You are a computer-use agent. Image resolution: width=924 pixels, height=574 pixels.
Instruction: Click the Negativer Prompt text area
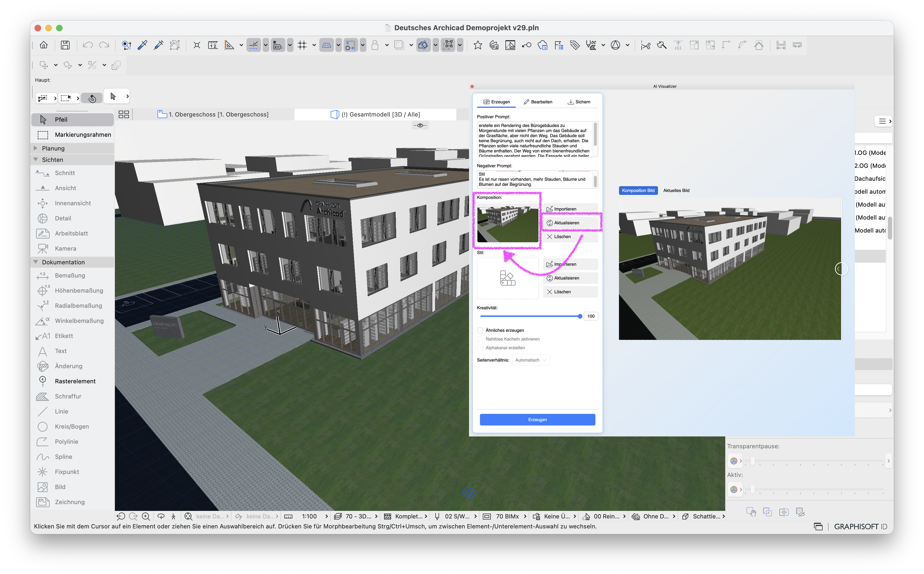click(x=535, y=179)
